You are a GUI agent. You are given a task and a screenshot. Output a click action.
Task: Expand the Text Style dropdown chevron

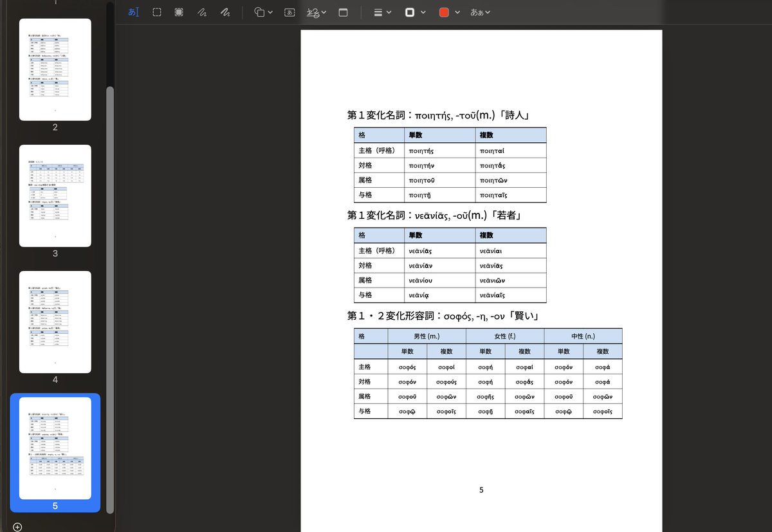(488, 12)
